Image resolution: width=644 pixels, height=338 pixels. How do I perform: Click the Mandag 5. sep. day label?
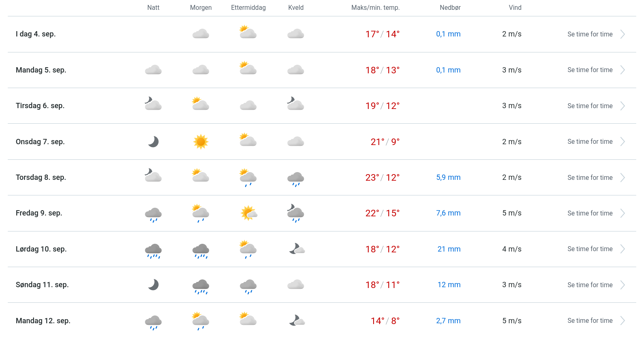pyautogui.click(x=41, y=70)
